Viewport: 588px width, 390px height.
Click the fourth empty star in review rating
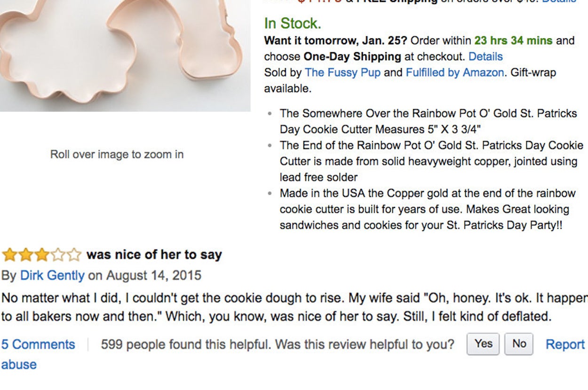(x=57, y=255)
